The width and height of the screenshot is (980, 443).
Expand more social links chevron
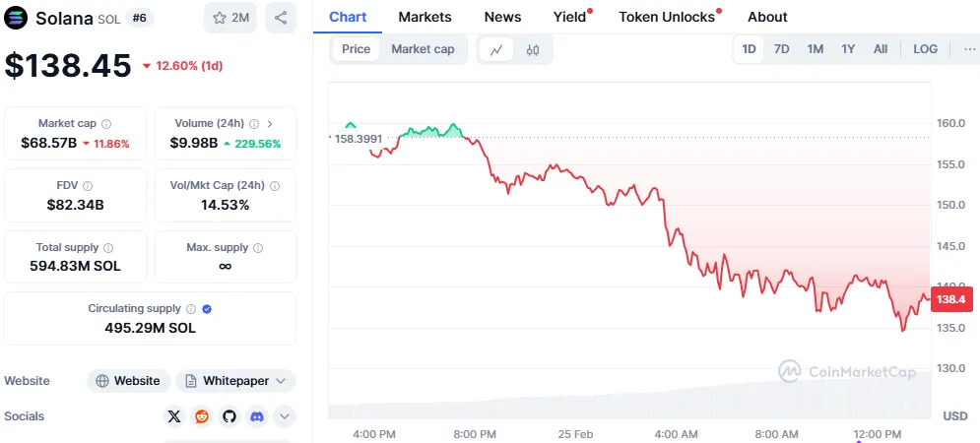click(x=285, y=416)
